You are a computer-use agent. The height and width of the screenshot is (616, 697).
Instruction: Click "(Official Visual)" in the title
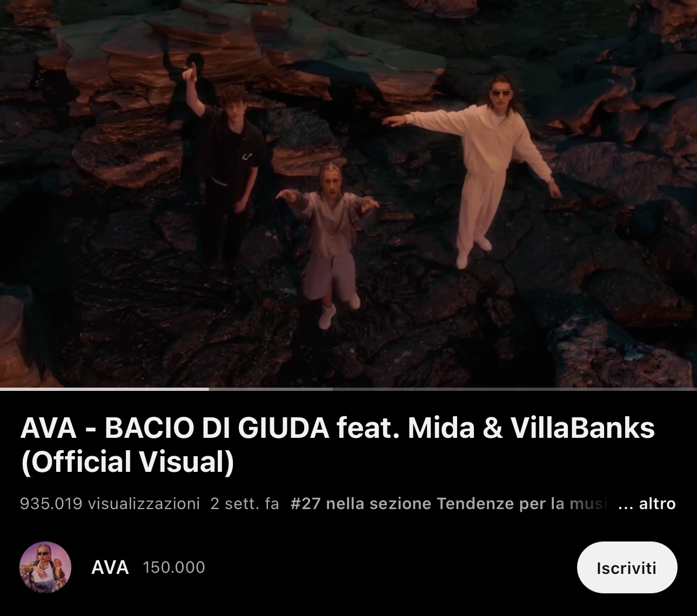coord(128,462)
